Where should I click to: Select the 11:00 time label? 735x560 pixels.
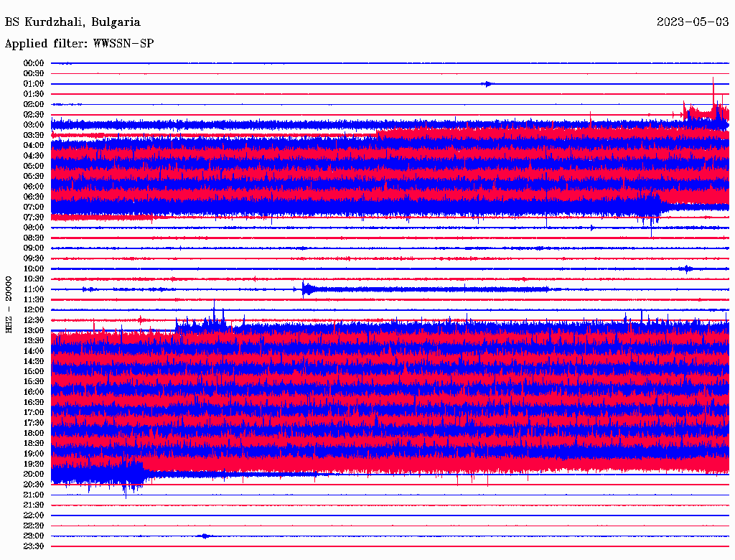pyautogui.click(x=34, y=289)
